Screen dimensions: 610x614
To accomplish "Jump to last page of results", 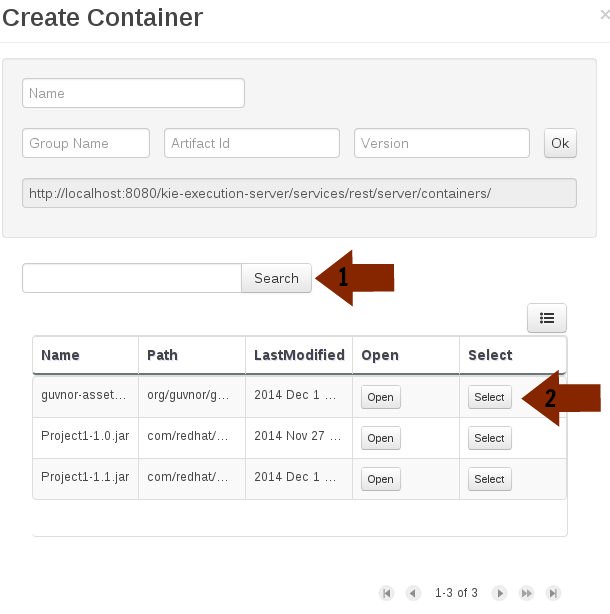I will 553,593.
